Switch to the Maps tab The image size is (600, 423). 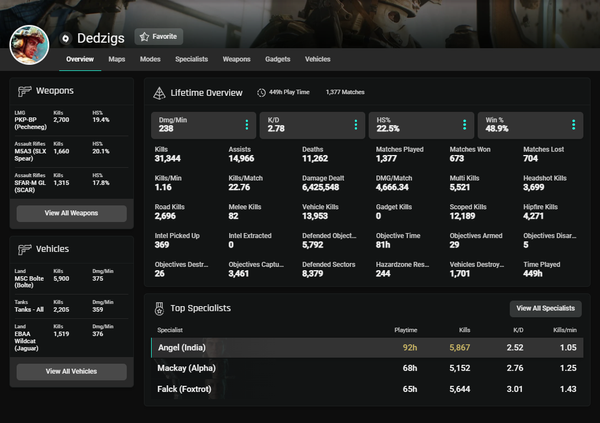coord(117,59)
